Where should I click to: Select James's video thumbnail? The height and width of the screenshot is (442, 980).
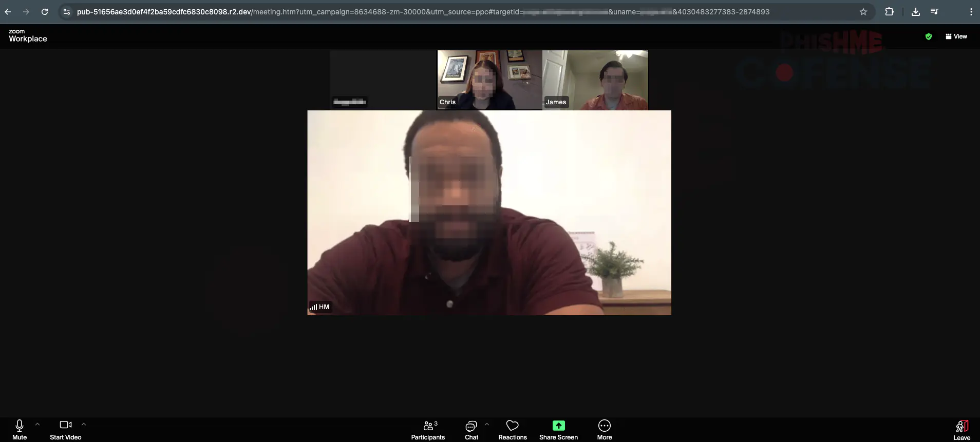(x=595, y=80)
